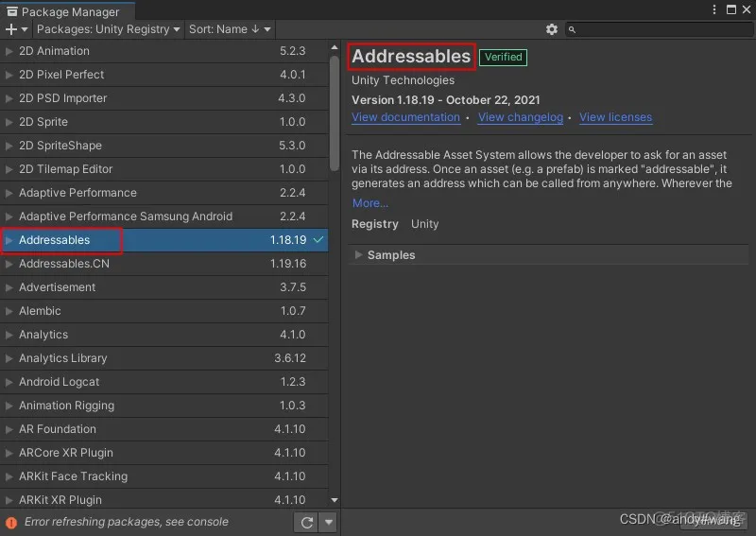Open the dropdown arrow next to refresh button
Screen dimensions: 756x536
[x=329, y=522]
